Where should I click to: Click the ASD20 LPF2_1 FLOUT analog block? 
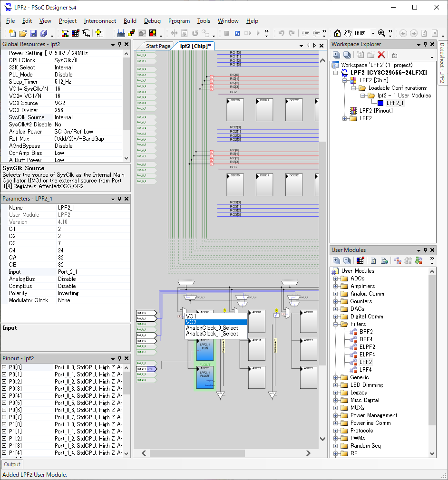(x=205, y=377)
